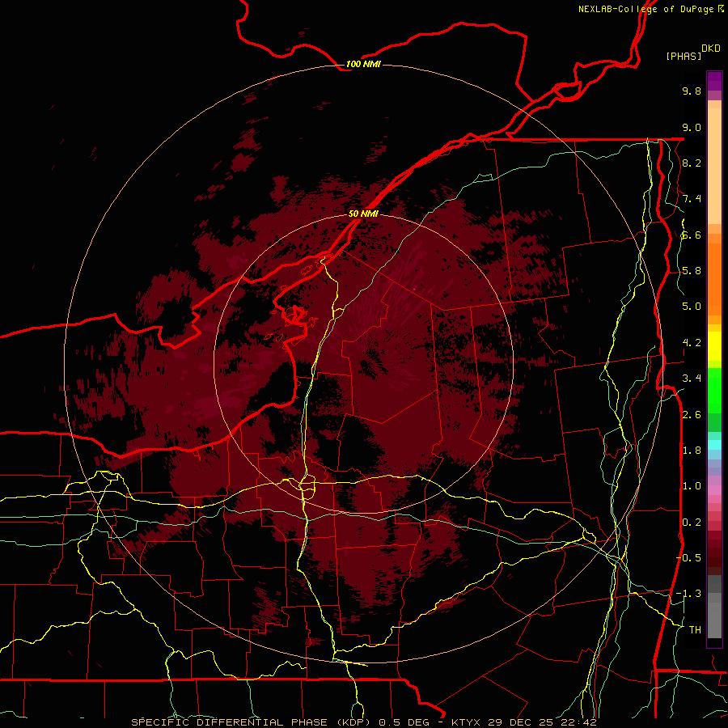Viewport: 728px width, 728px height.
Task: Pick the pink segment of the color bar
Action: click(x=714, y=490)
